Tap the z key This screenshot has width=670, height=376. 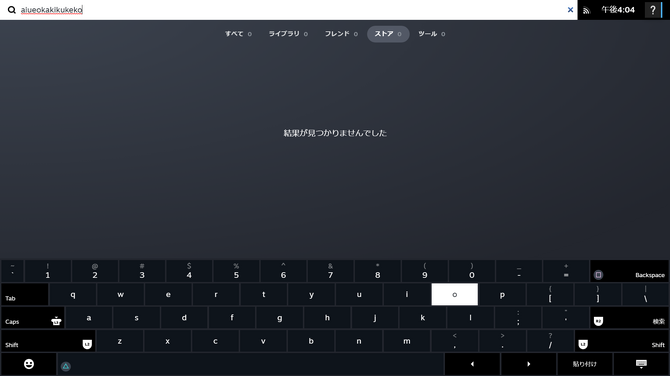pyautogui.click(x=120, y=341)
